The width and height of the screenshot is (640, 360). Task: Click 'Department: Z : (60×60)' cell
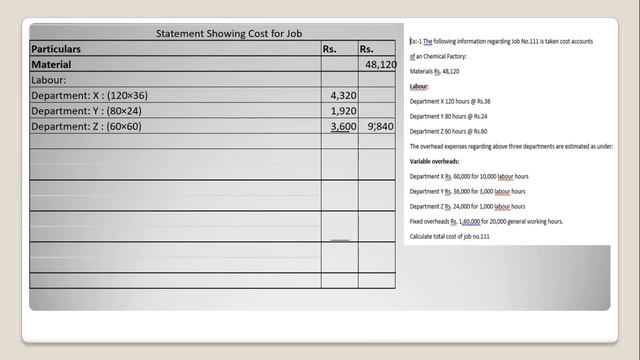click(176, 126)
